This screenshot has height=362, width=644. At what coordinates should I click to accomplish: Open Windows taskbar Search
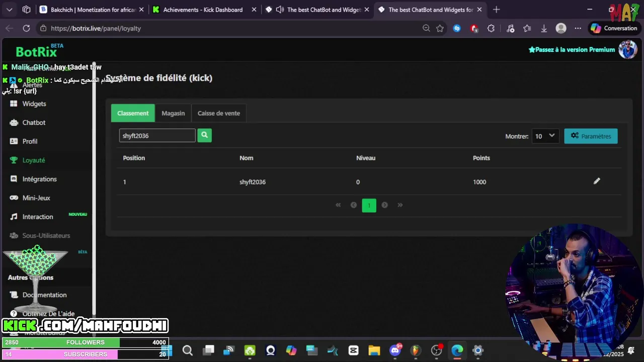(x=188, y=350)
